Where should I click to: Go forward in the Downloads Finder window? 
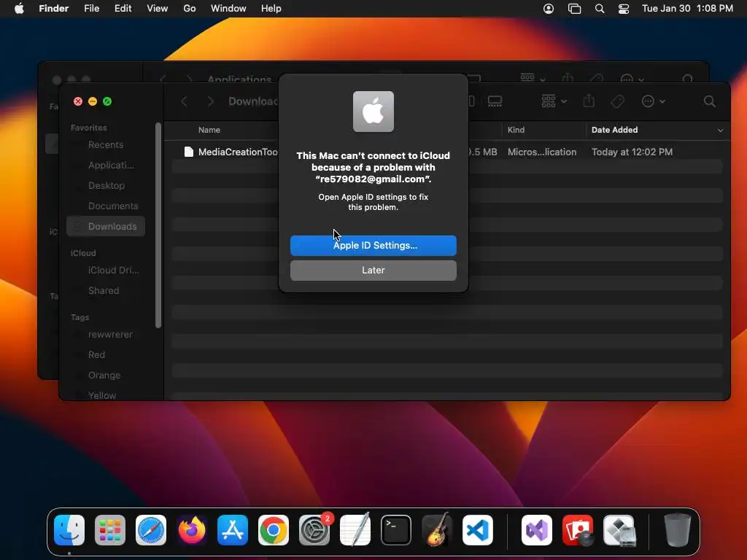(x=210, y=101)
